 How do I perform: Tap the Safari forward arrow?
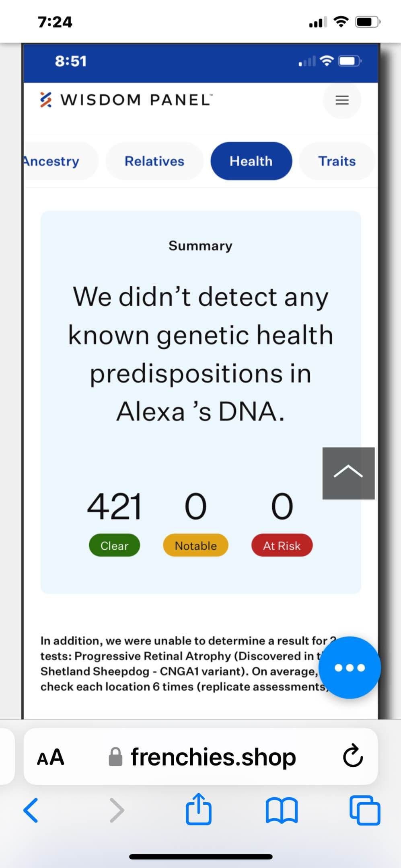point(117,810)
